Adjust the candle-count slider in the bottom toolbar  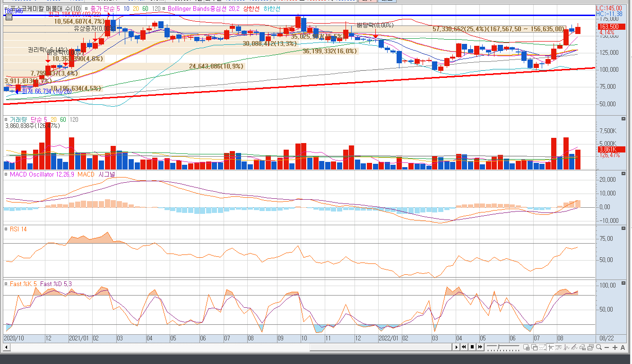pyautogui.click(x=503, y=347)
